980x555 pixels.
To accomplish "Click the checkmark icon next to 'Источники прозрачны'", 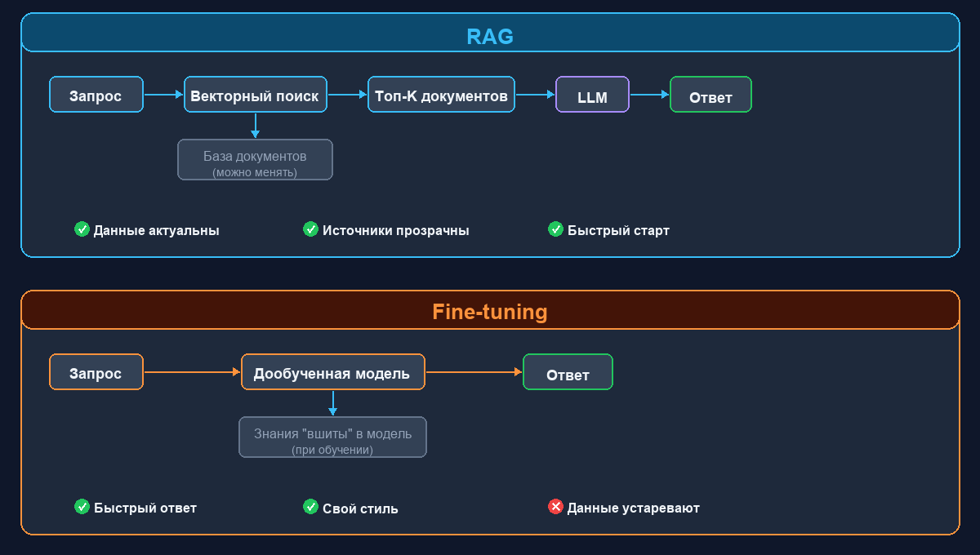I will click(310, 229).
